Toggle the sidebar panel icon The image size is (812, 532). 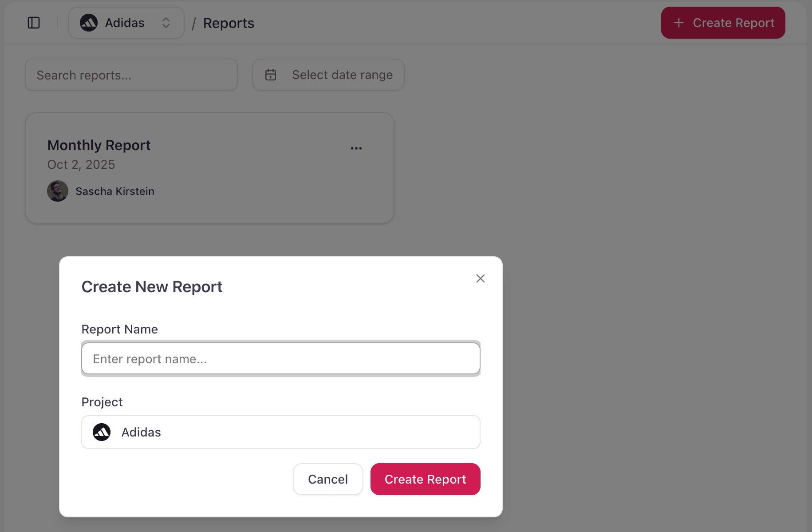(x=34, y=23)
